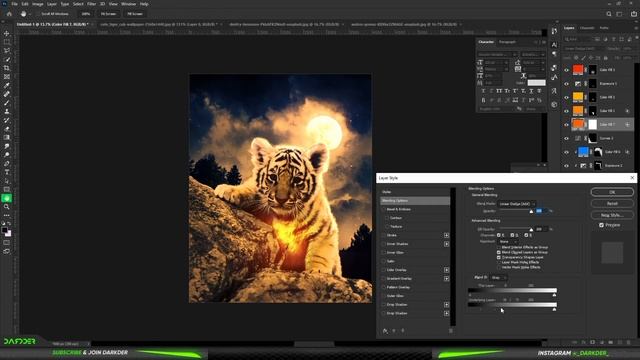Switch to the Paragraph tab
The width and height of the screenshot is (640, 360).
(x=507, y=42)
